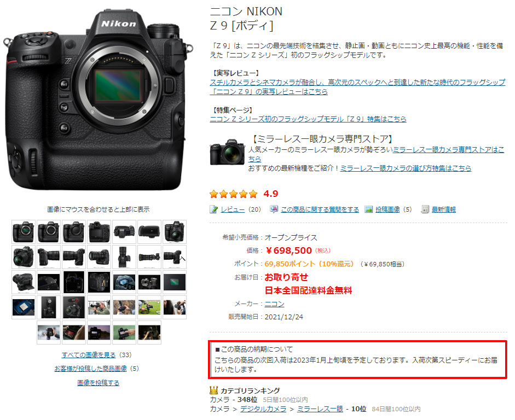Click the category ranking crown icon

[214, 390]
